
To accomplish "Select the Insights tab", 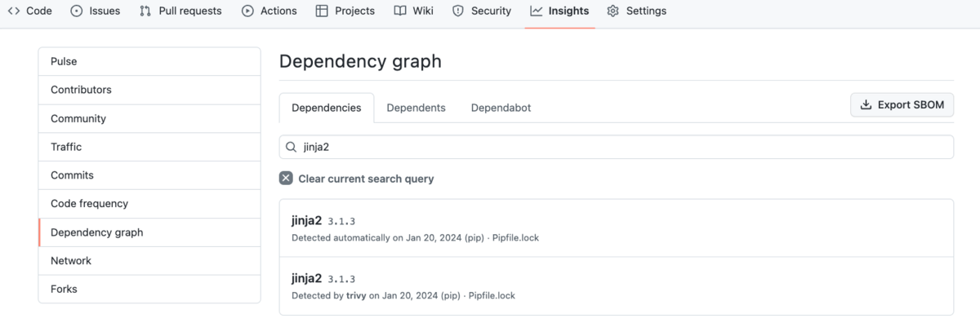I will tap(559, 11).
